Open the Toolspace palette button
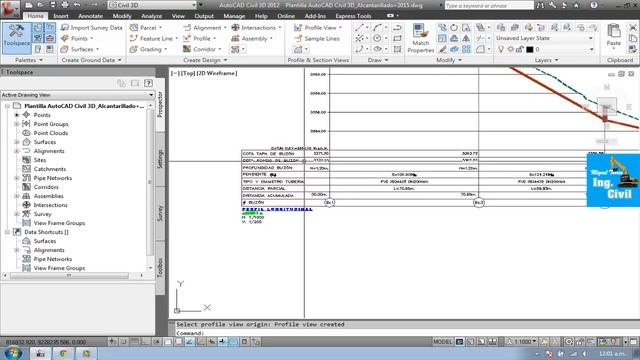 pyautogui.click(x=16, y=38)
